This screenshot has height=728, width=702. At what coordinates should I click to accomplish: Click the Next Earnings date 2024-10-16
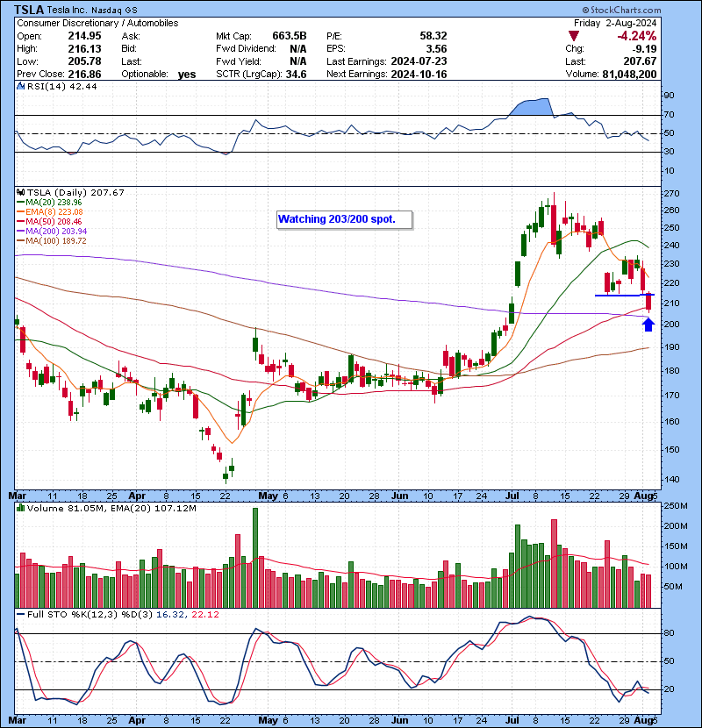419,75
